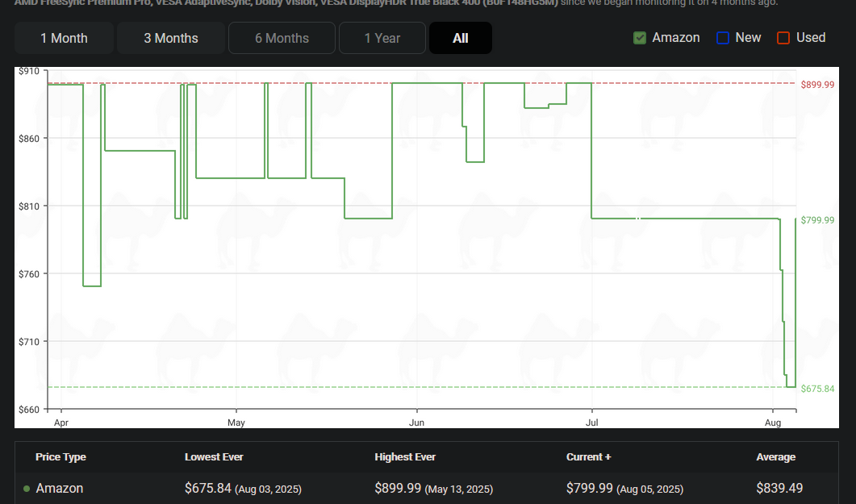Click the Amazon row label in the table
Screen dimensions: 856x504
pyautogui.click(x=60, y=488)
